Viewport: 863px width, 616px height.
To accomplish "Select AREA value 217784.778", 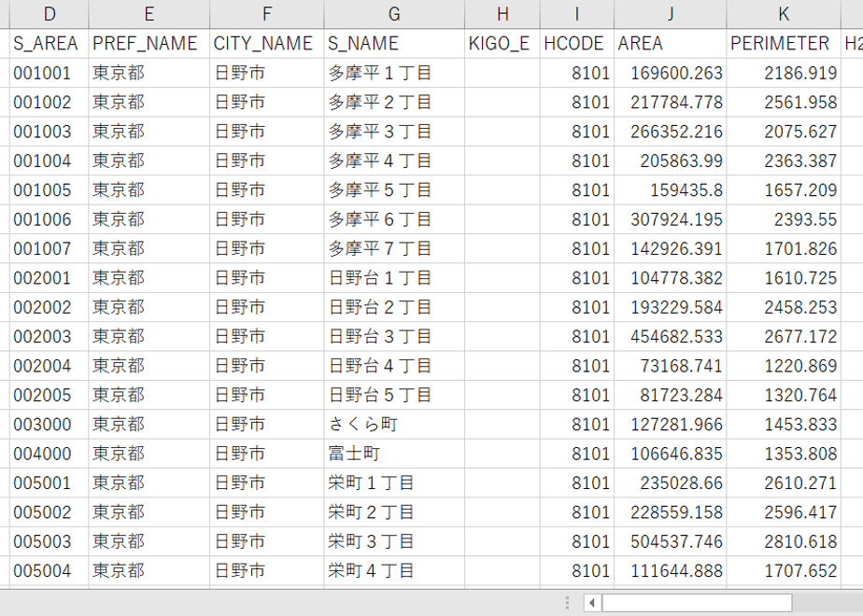I will pyautogui.click(x=671, y=103).
